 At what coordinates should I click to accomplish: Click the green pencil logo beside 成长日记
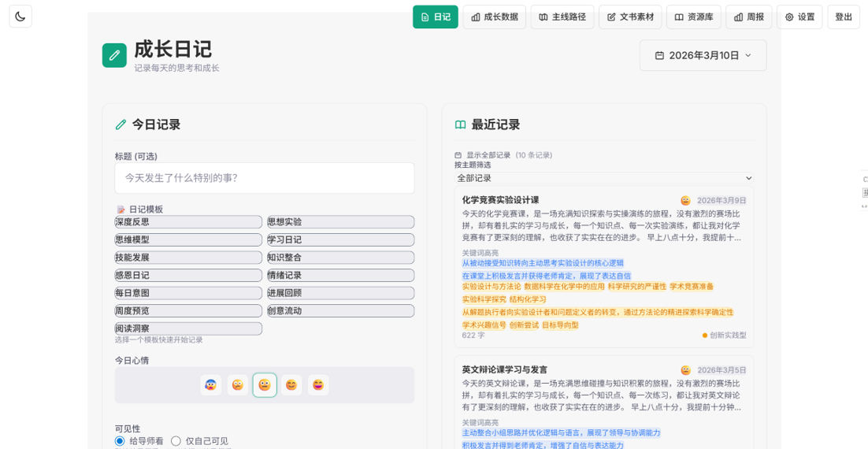pos(114,55)
